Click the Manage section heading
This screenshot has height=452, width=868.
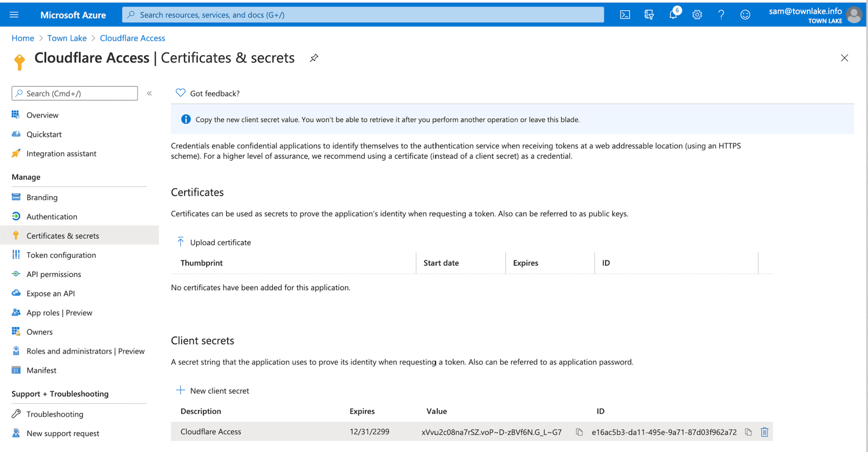pos(26,177)
